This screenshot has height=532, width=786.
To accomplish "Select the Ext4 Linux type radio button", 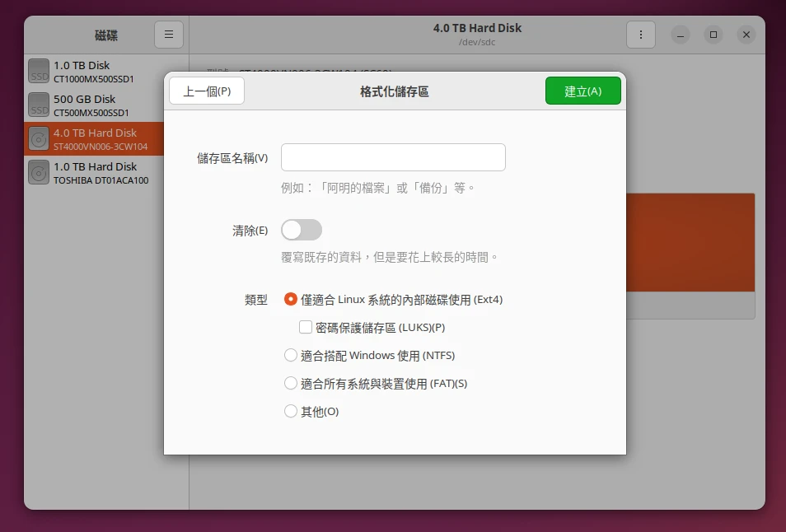I will click(291, 300).
